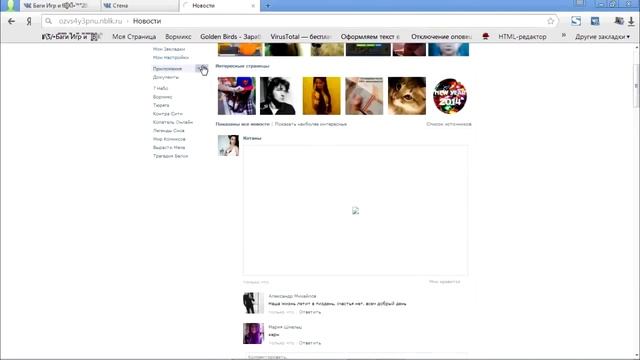Click 'Ответить' under Александр Михайлов's comment
640x360 pixels.
(x=310, y=312)
